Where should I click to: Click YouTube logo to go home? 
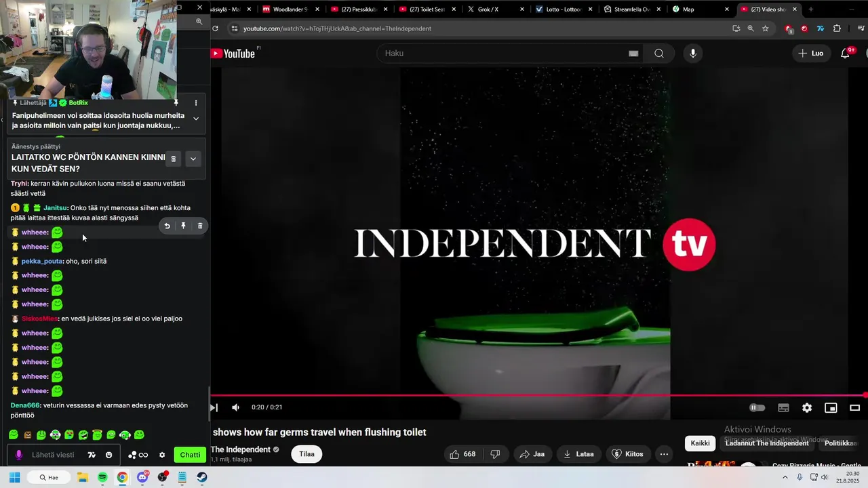(234, 54)
